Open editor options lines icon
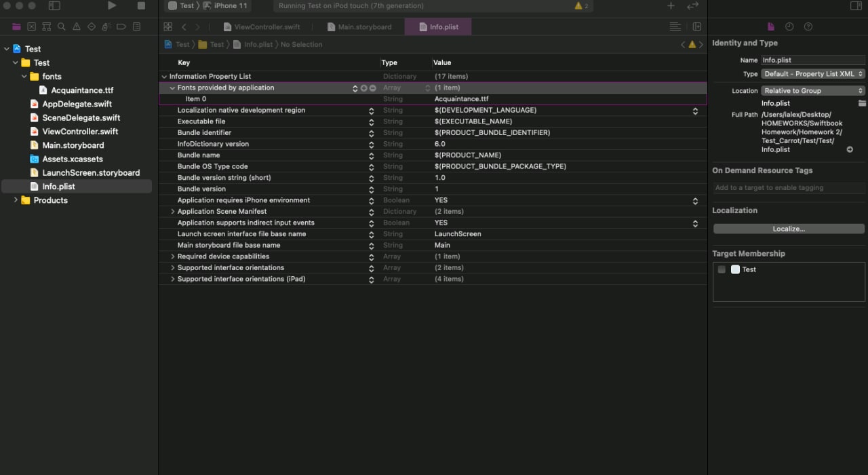 (675, 26)
